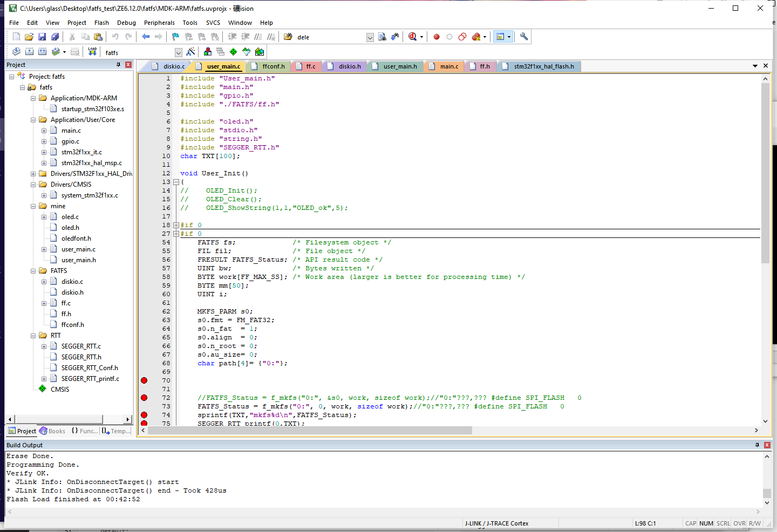This screenshot has height=532, width=777.
Task: Close the Build Output panel
Action: click(x=767, y=445)
